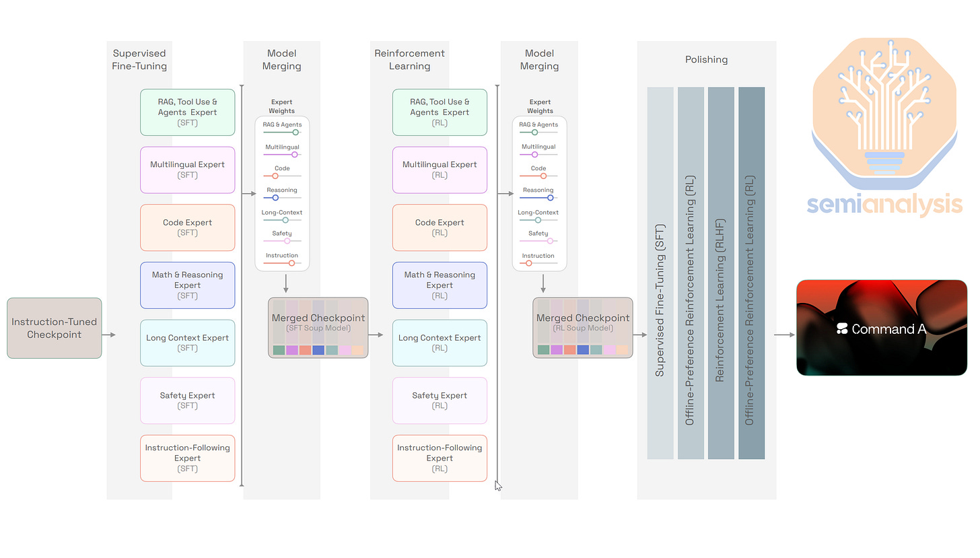This screenshot has width=980, height=558.
Task: Click the Command A card
Action: pyautogui.click(x=882, y=328)
